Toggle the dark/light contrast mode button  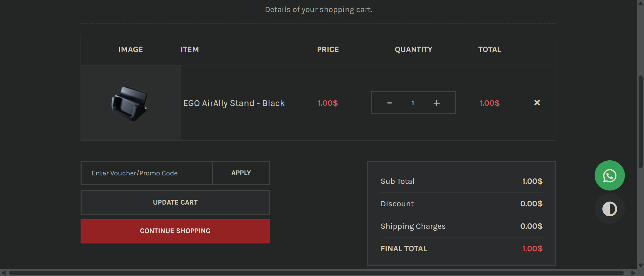[609, 209]
